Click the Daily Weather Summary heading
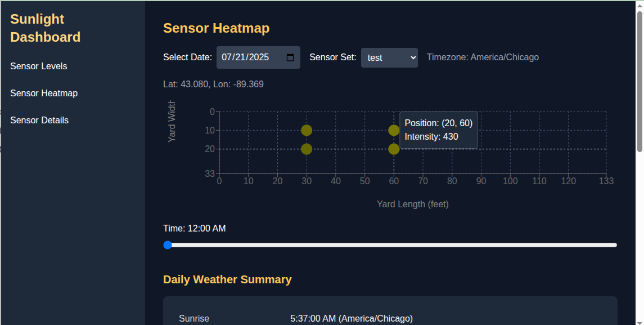This screenshot has width=644, height=325. [x=227, y=280]
